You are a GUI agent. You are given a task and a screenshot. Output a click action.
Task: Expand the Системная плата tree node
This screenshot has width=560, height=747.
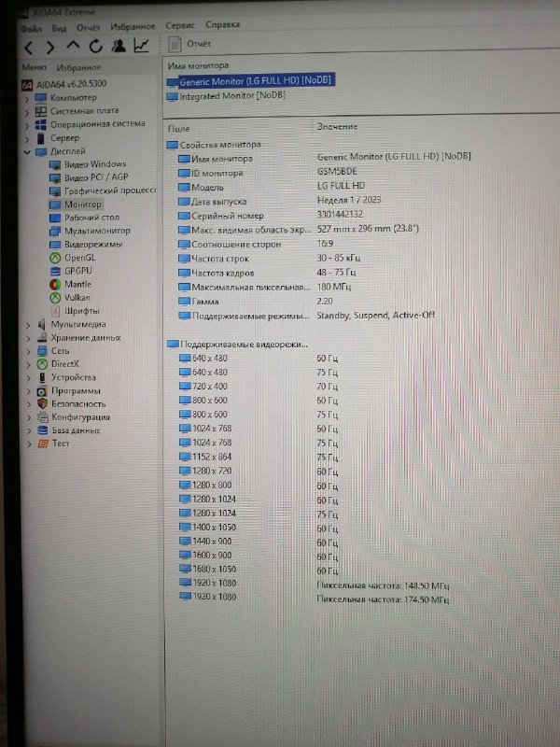27,111
